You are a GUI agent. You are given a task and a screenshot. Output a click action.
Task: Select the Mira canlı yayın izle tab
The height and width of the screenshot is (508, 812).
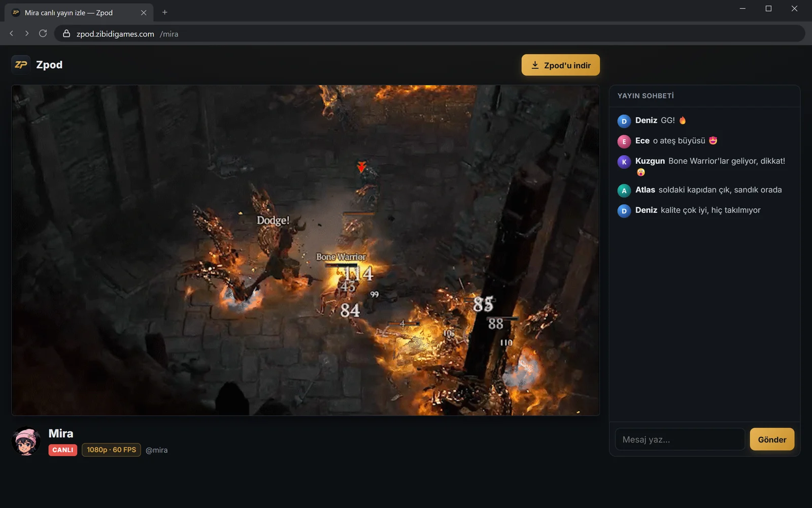79,13
